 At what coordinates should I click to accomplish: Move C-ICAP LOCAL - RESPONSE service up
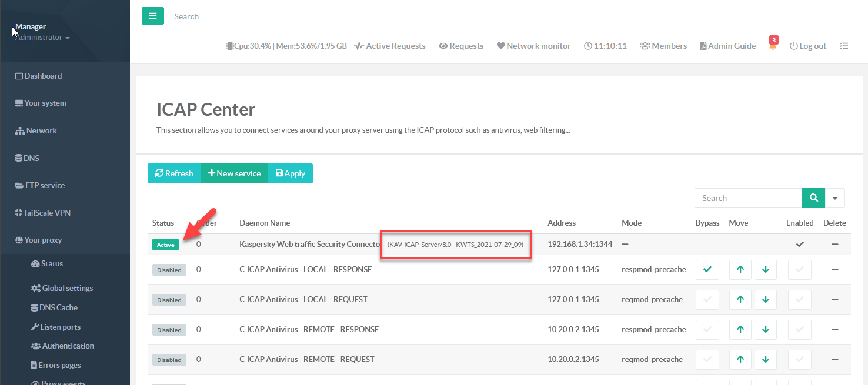pyautogui.click(x=740, y=270)
